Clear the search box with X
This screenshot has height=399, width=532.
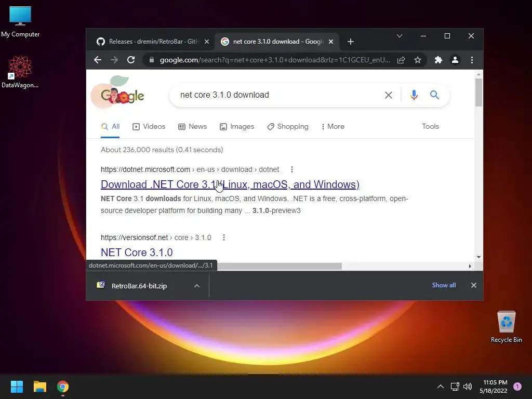pyautogui.click(x=389, y=95)
